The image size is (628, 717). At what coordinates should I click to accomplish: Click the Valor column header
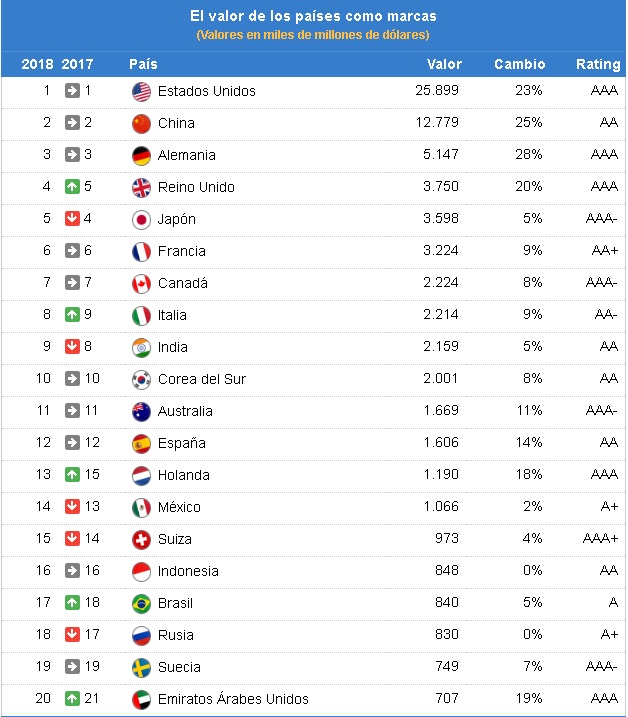pos(444,64)
